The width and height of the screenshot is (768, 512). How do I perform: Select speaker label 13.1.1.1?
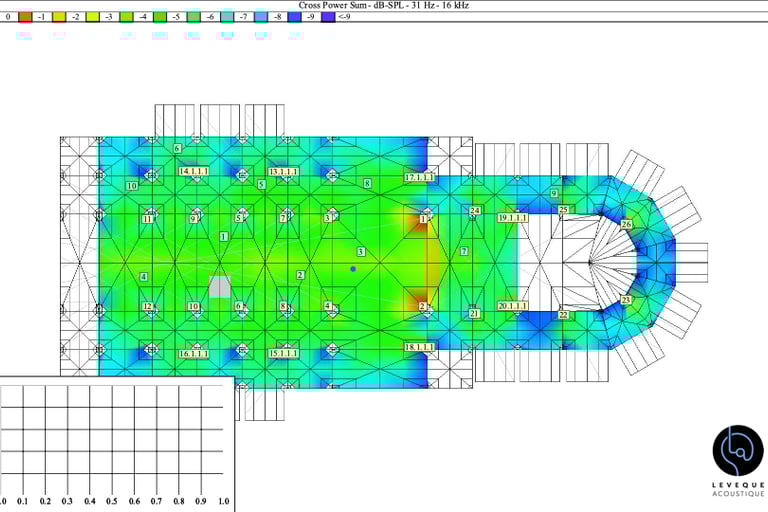(x=283, y=172)
